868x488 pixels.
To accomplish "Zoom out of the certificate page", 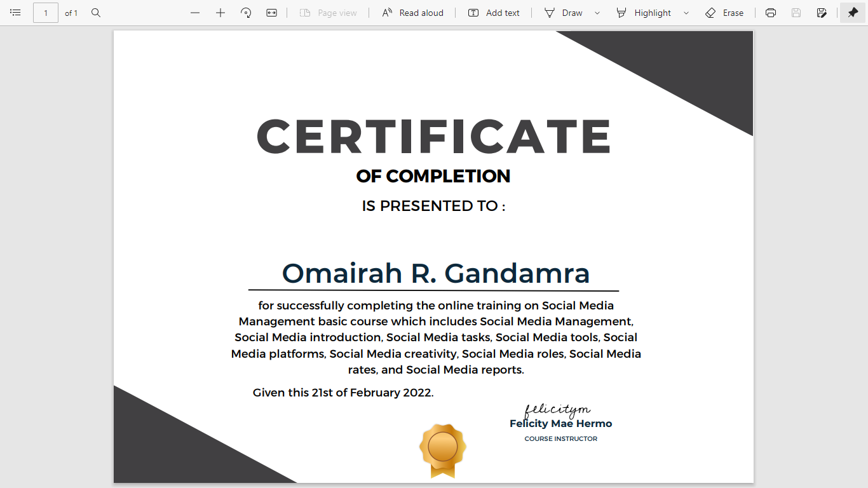I will click(194, 13).
